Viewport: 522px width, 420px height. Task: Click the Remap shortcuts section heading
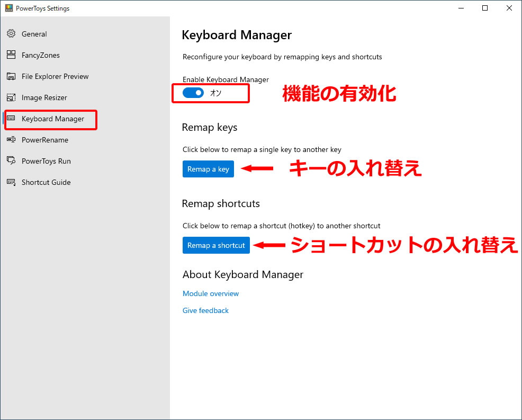(x=221, y=203)
